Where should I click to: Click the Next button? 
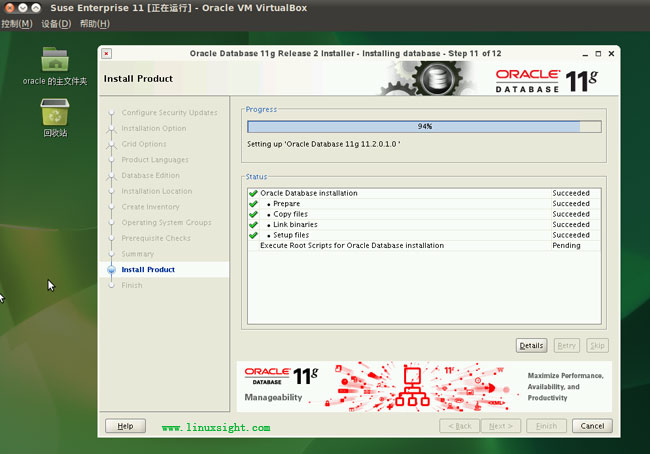(x=501, y=426)
